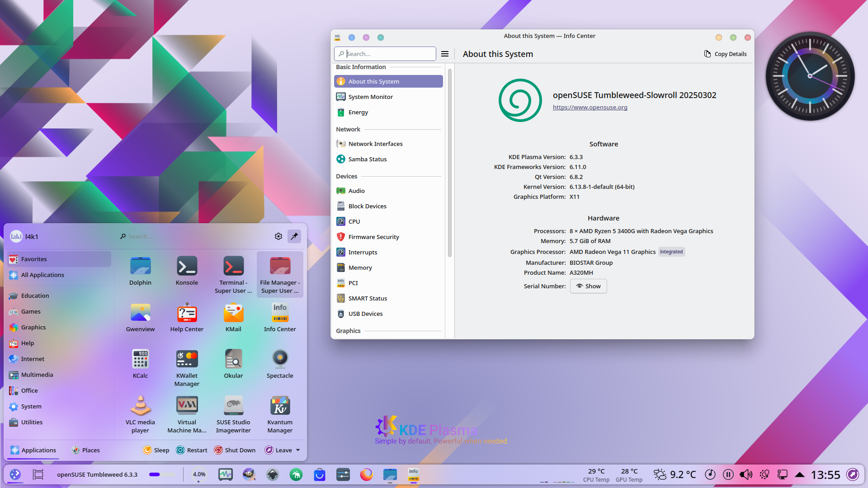The image size is (868, 488).
Task: Open CPU information page
Action: coord(388,221)
